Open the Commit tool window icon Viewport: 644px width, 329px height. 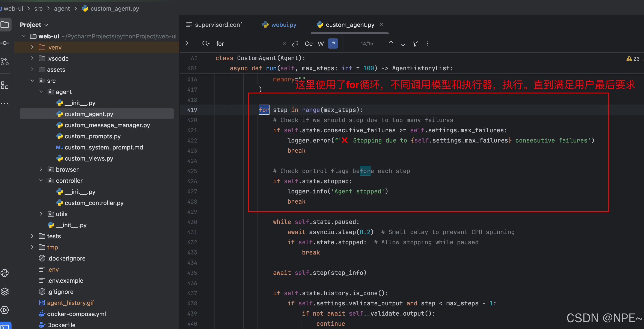5,43
